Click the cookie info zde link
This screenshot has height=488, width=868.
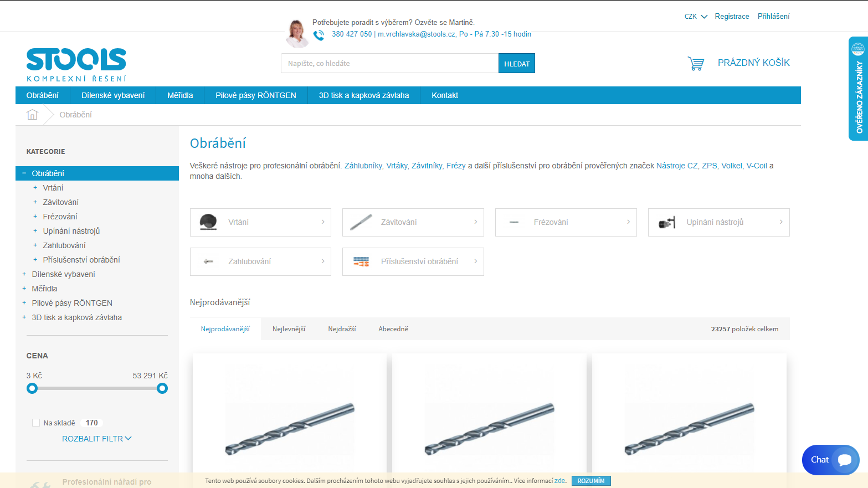[560, 481]
